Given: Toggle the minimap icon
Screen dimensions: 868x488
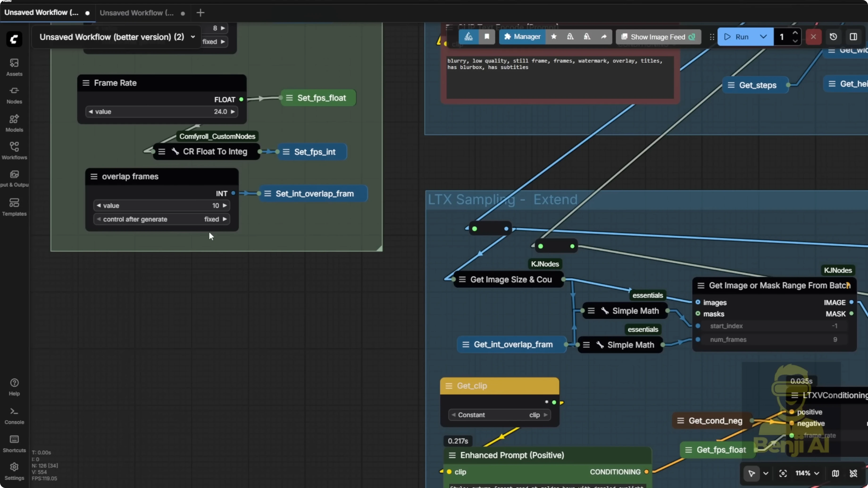Looking at the screenshot, I should [835, 473].
